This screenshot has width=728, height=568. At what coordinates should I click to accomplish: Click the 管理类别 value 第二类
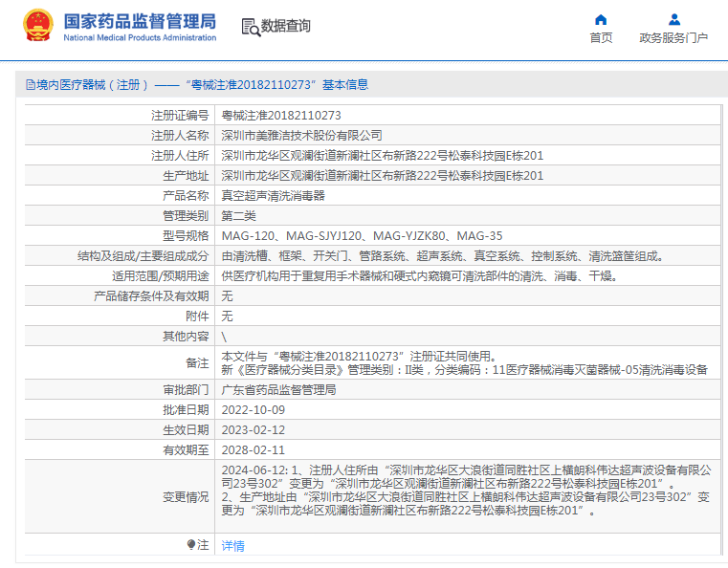tap(238, 216)
